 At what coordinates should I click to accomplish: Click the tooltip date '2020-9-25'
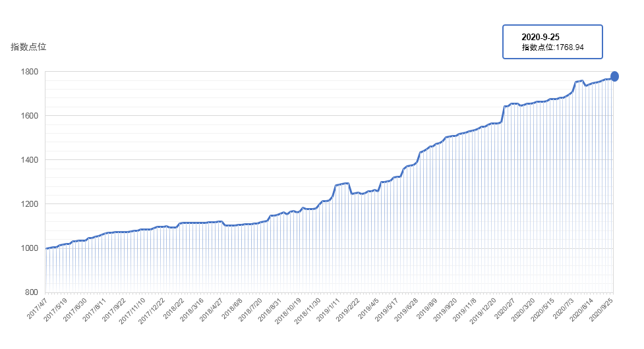(541, 38)
